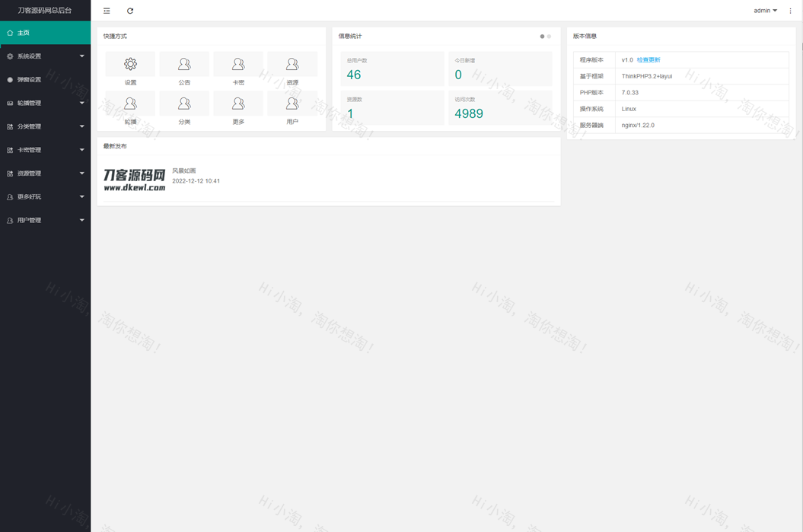Expand the 卡密管理 sidebar menu

click(x=45, y=150)
